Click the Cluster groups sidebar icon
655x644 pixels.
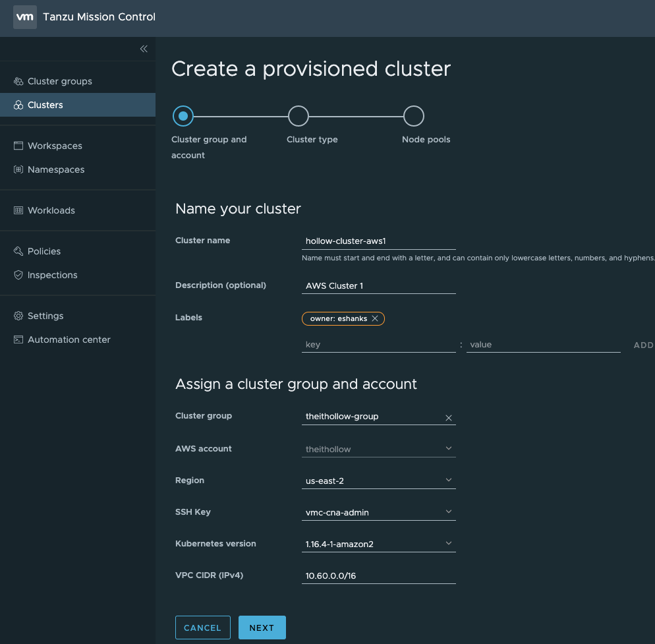click(x=18, y=82)
